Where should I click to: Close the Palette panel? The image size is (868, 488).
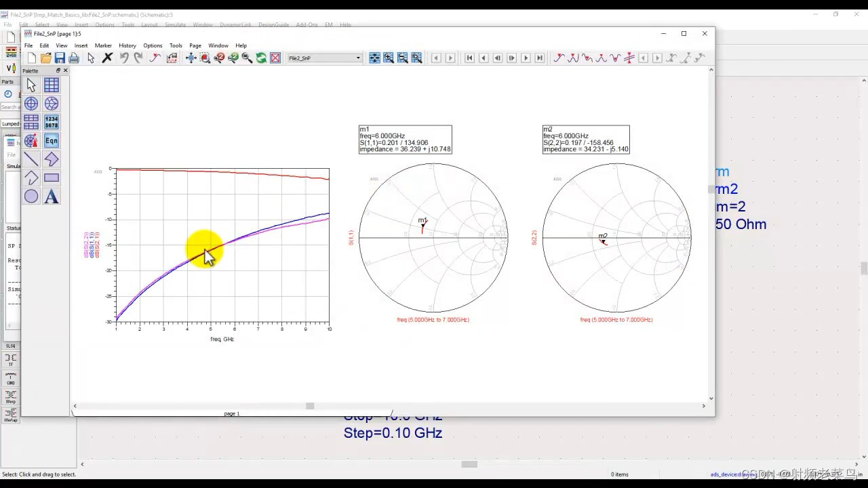click(65, 70)
